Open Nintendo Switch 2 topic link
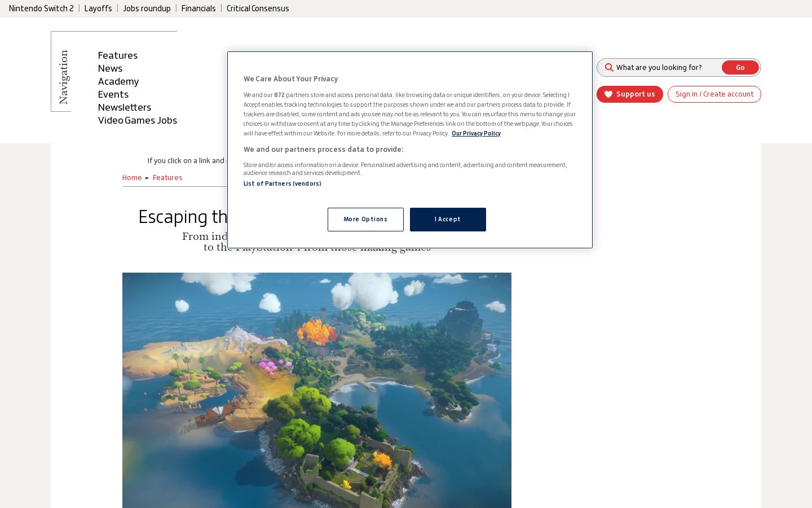Image resolution: width=812 pixels, height=508 pixels. tap(41, 8)
